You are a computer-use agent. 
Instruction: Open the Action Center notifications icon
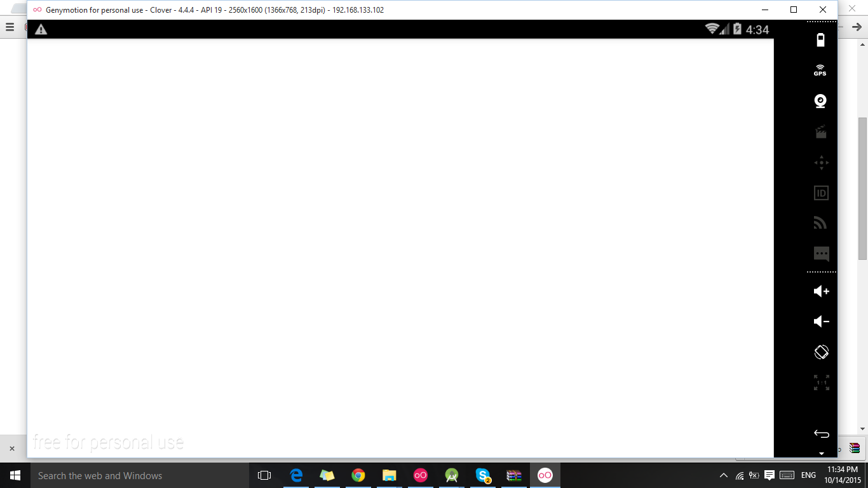tap(769, 475)
